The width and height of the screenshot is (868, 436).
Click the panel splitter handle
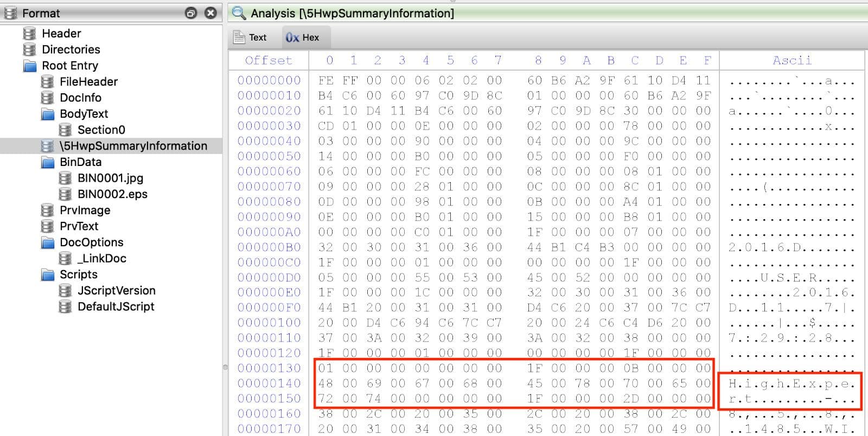pos(225,367)
